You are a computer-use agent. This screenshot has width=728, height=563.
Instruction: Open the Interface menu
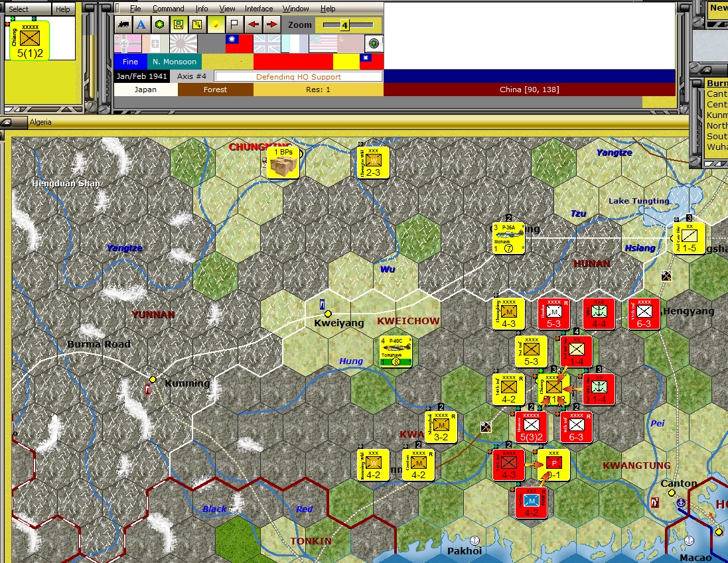point(259,9)
